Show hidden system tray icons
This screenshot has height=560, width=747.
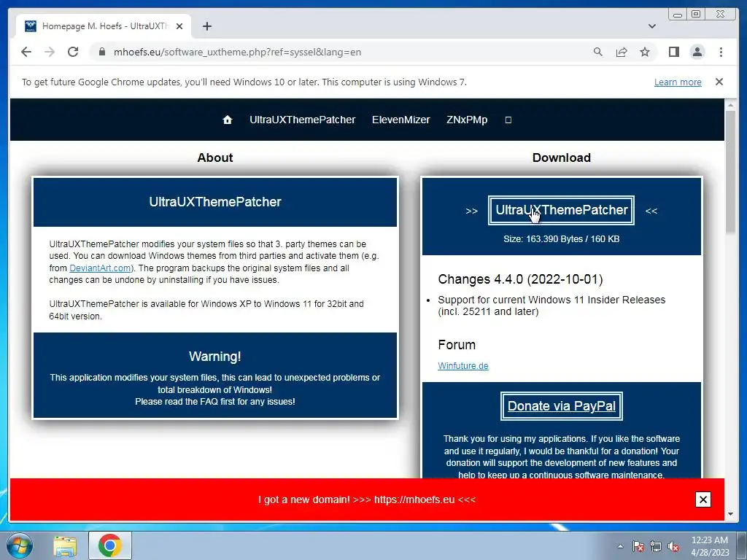pyautogui.click(x=620, y=546)
